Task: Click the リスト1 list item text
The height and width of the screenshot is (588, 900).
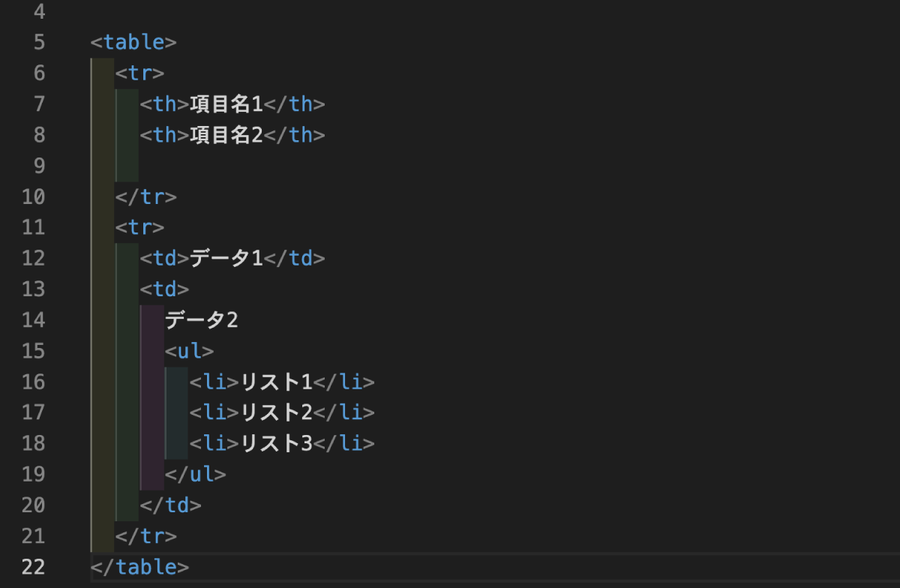Action: (x=276, y=382)
